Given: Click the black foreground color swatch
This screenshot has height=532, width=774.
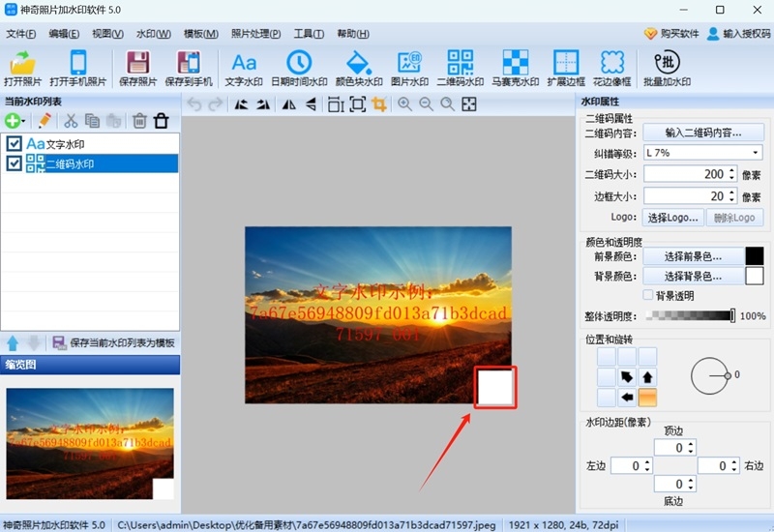Looking at the screenshot, I should (755, 256).
